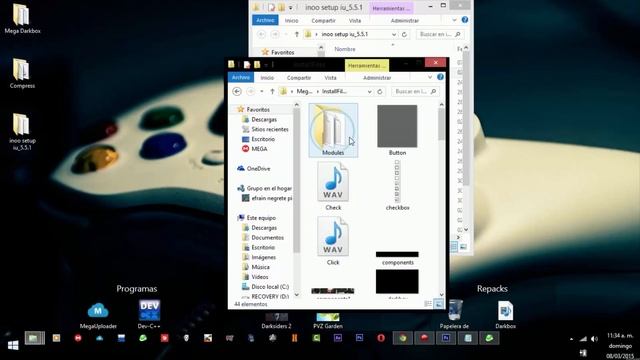Select Dev-C++ desktop shortcut
This screenshot has height=360, width=640.
(149, 315)
